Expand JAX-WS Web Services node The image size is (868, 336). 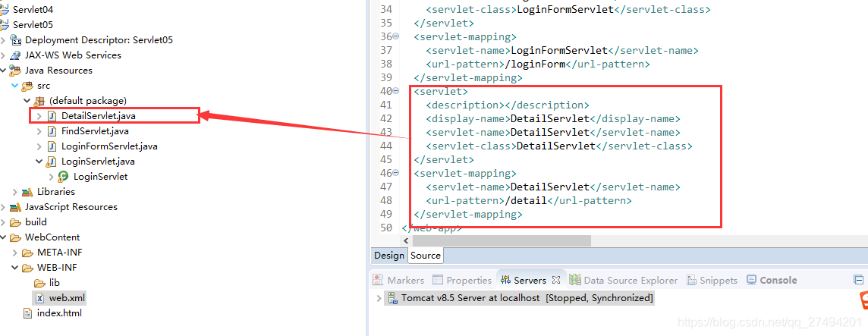click(x=3, y=55)
